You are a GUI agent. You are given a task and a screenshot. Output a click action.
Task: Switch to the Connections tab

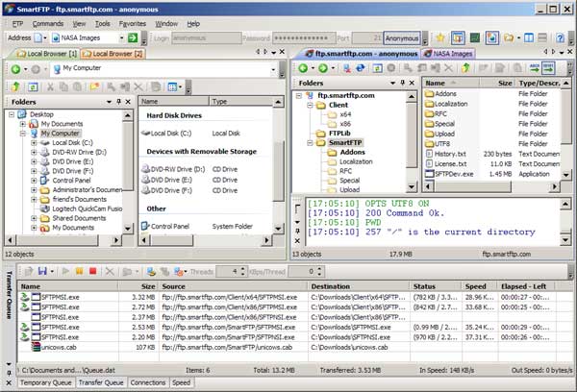point(148,382)
